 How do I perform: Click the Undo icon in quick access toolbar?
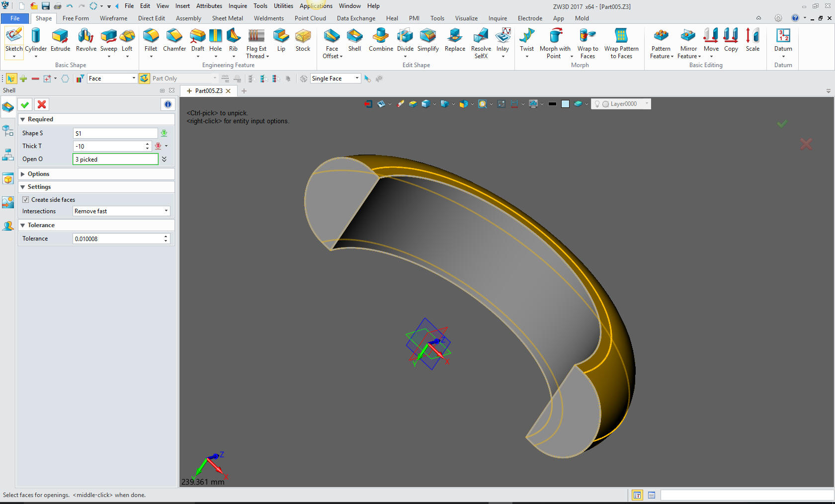pos(70,6)
